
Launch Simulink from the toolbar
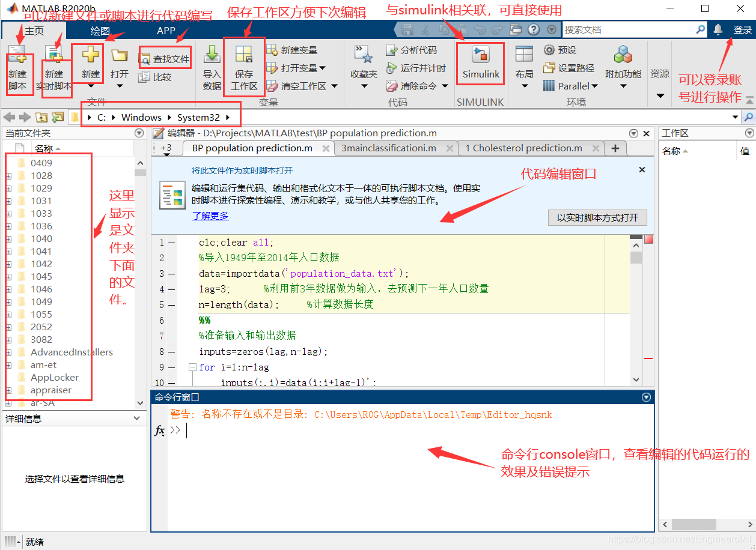tap(480, 63)
